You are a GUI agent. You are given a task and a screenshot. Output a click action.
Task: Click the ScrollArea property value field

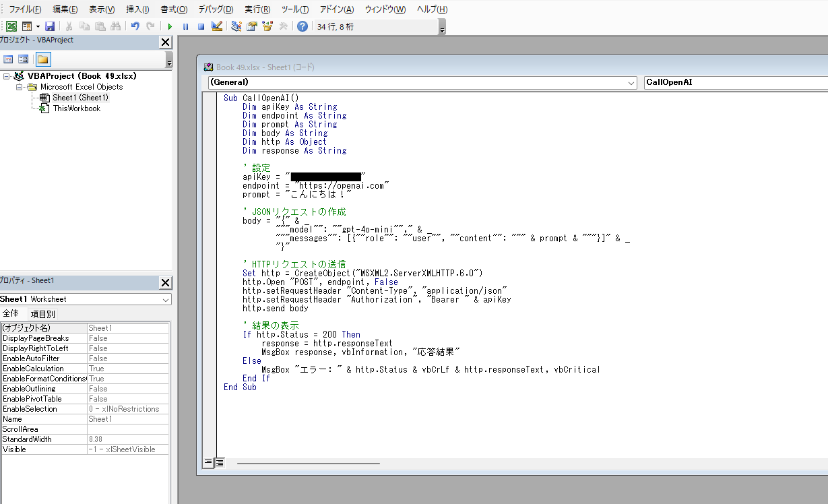coord(128,429)
